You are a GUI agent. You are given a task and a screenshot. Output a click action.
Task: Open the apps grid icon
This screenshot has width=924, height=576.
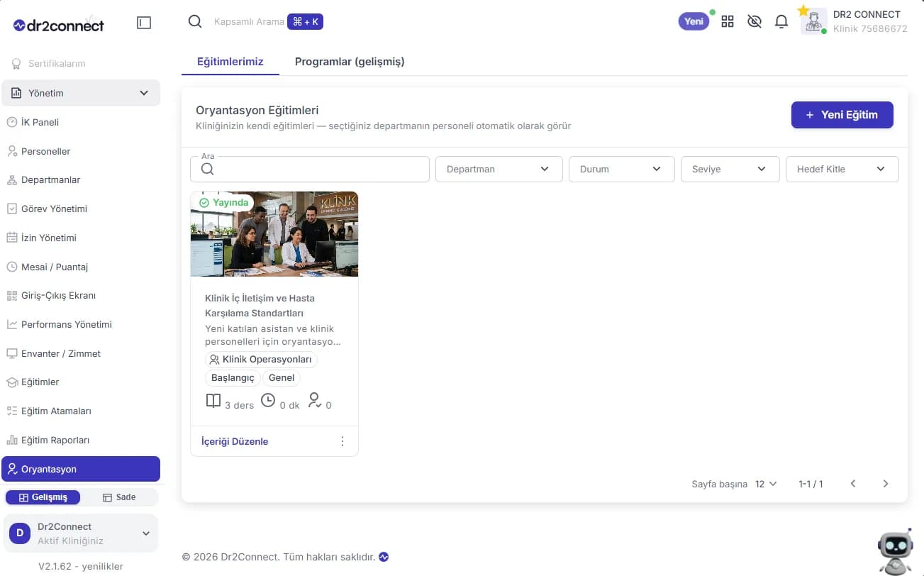pyautogui.click(x=728, y=22)
